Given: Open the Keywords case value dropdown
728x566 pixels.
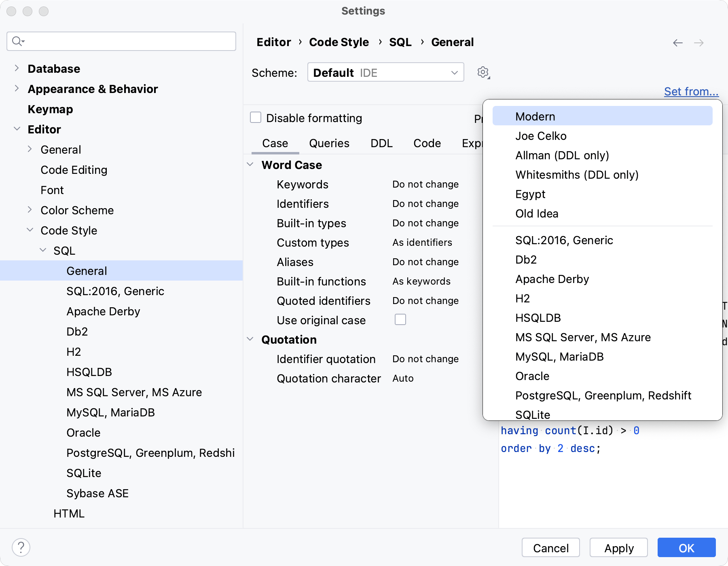Looking at the screenshot, I should pyautogui.click(x=425, y=184).
